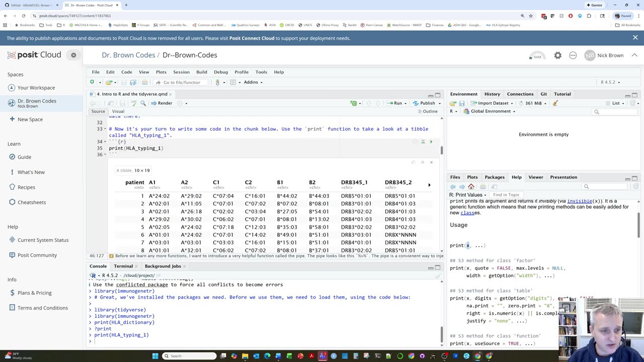Click the Dr. Brown Codes breadcrumb
The height and width of the screenshot is (362, 644).
(x=128, y=55)
